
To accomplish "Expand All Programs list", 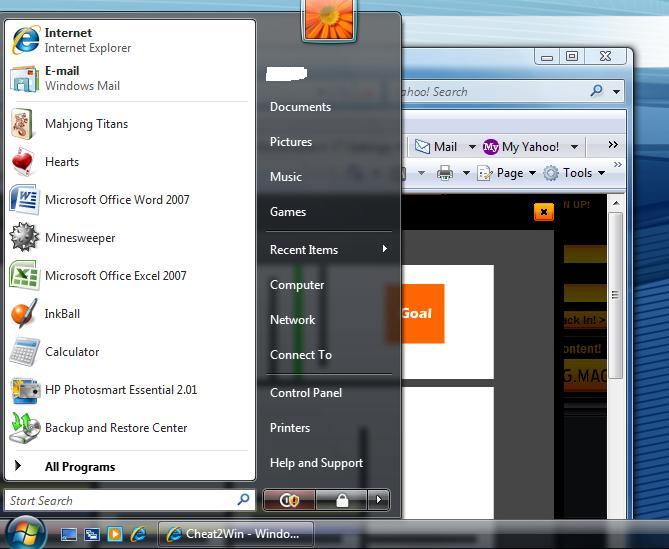I will click(79, 467).
